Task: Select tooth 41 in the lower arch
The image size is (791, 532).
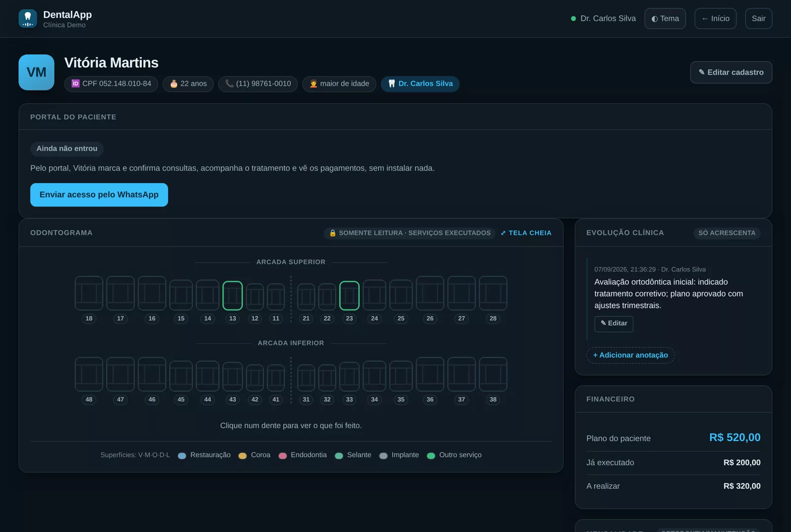Action: coord(276,378)
